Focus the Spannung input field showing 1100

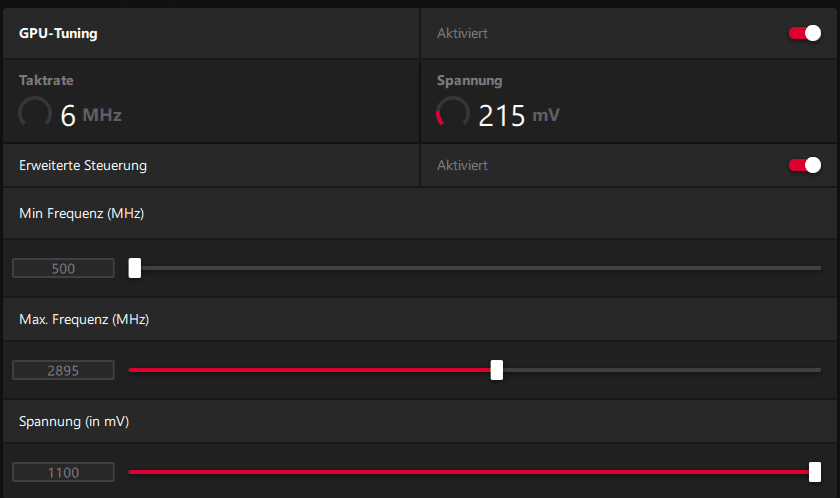[63, 472]
